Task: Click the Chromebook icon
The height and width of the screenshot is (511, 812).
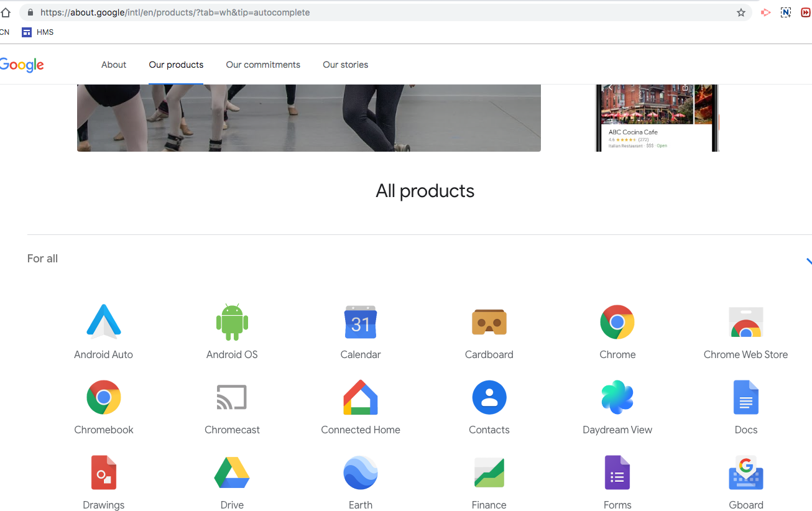Action: click(104, 397)
